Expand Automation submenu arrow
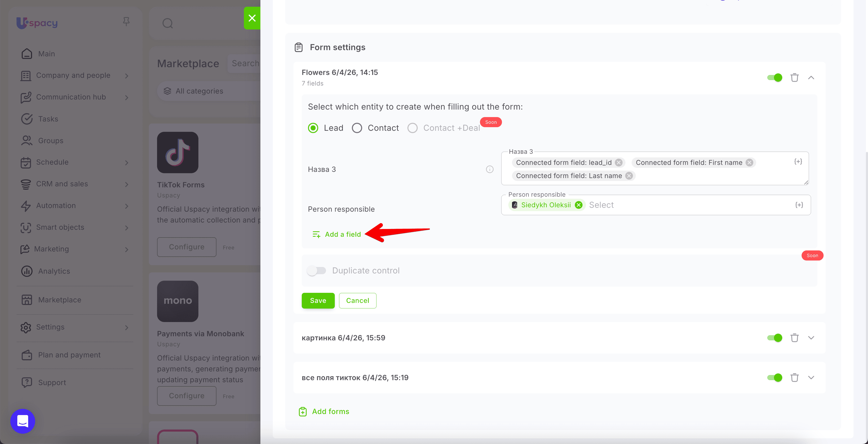This screenshot has width=868, height=444. tap(127, 206)
